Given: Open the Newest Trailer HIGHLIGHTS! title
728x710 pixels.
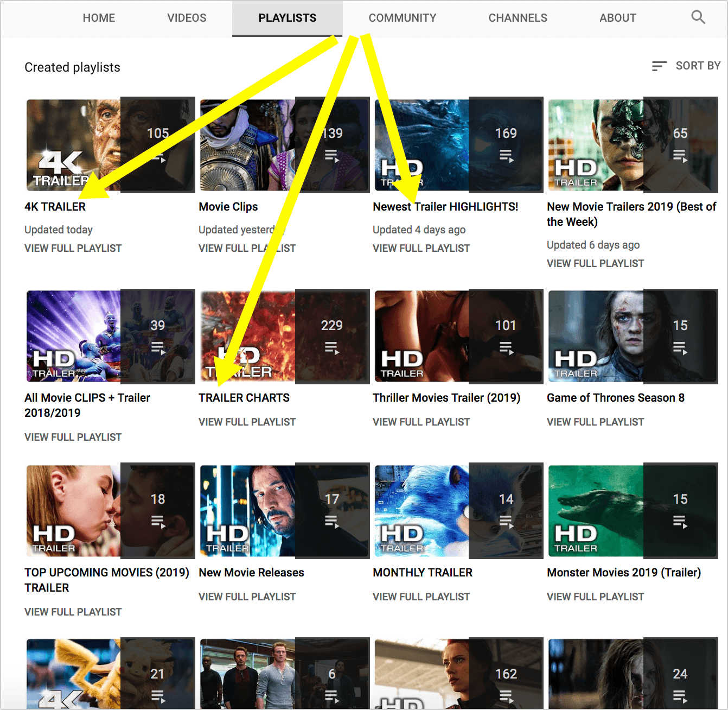Looking at the screenshot, I should [445, 207].
